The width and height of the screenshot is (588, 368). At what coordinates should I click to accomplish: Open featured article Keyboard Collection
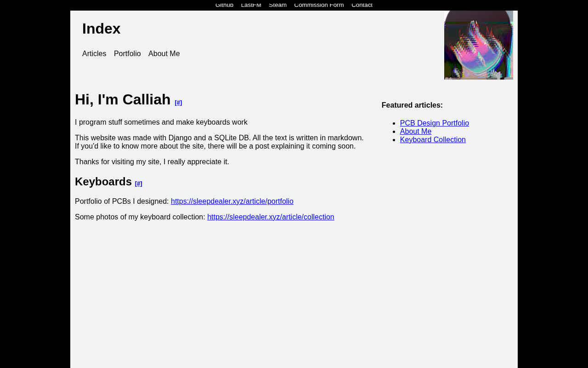433,140
